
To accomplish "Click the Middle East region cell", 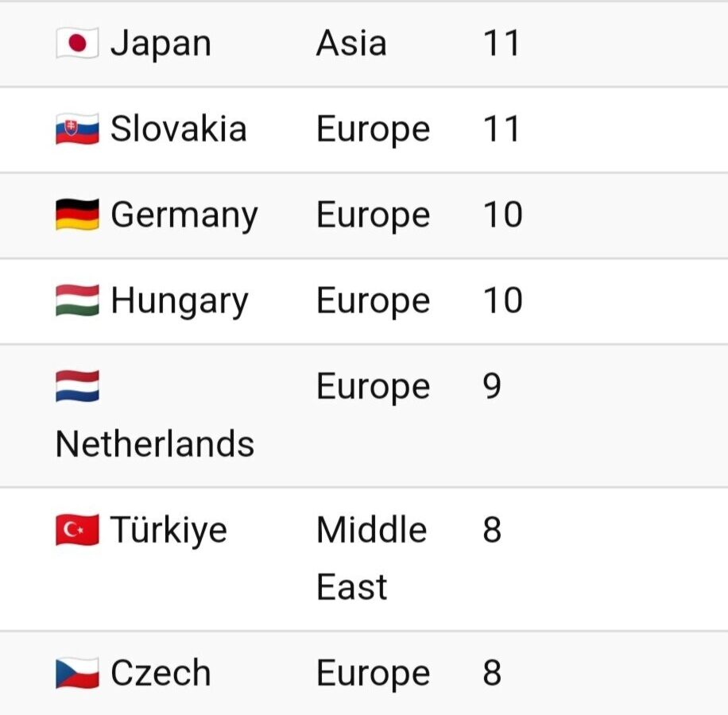I will 371,558.
